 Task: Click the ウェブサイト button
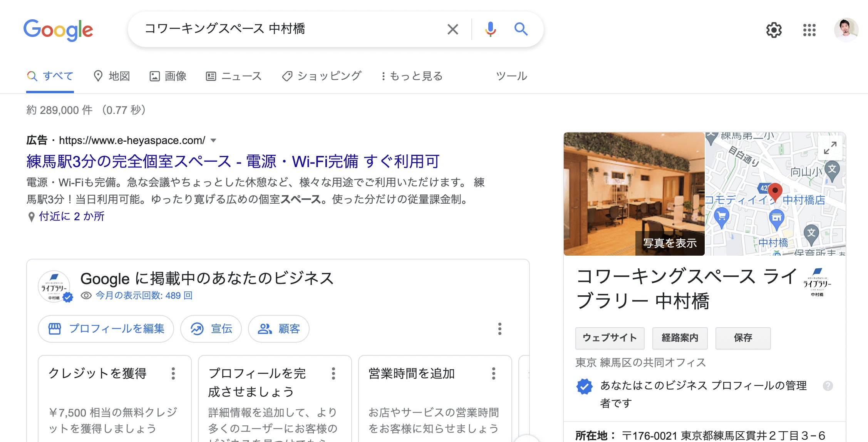coord(610,338)
